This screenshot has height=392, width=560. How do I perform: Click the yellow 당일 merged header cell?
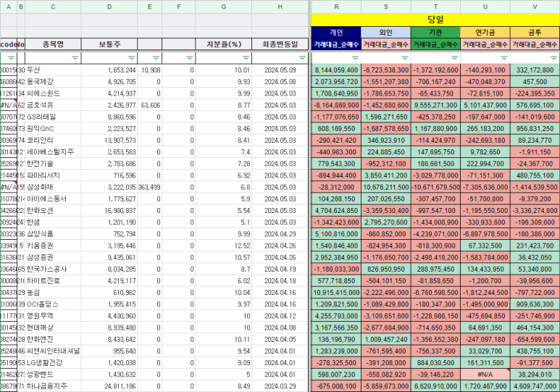435,20
